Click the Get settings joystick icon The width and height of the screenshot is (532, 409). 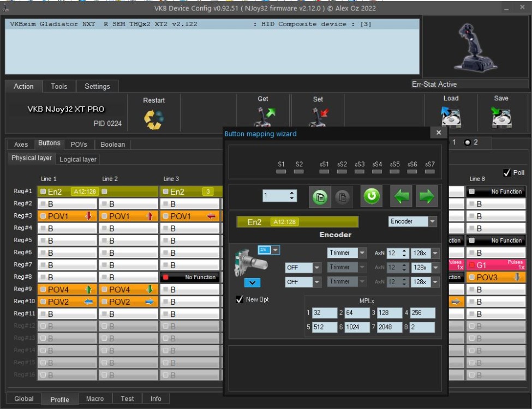coord(262,118)
